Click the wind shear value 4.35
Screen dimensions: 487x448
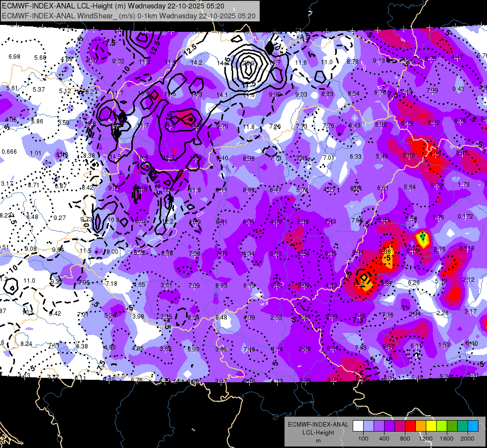(11, 120)
